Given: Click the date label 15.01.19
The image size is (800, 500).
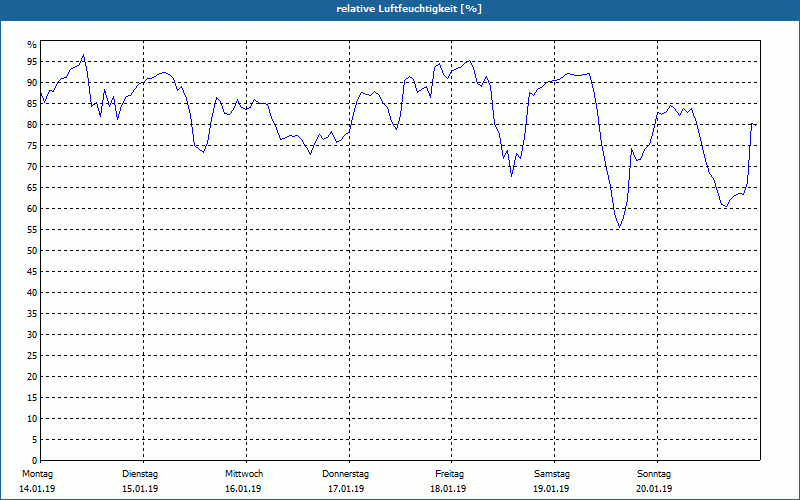Looking at the screenshot, I should pos(140,489).
